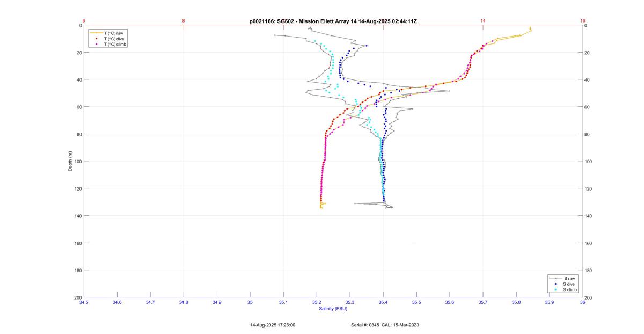The height and width of the screenshot is (334, 644).
Task: Click salinity tick label 34.5
Action: pyautogui.click(x=84, y=303)
